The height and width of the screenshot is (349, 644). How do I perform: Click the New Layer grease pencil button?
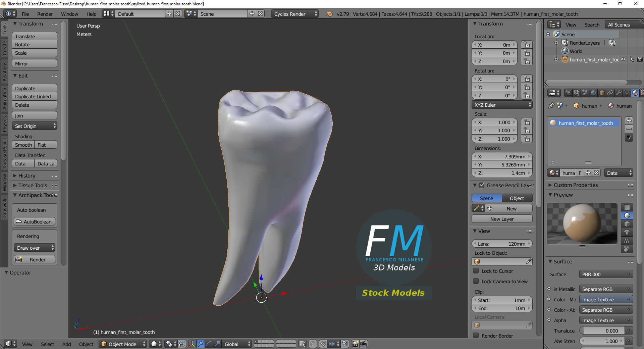click(502, 219)
